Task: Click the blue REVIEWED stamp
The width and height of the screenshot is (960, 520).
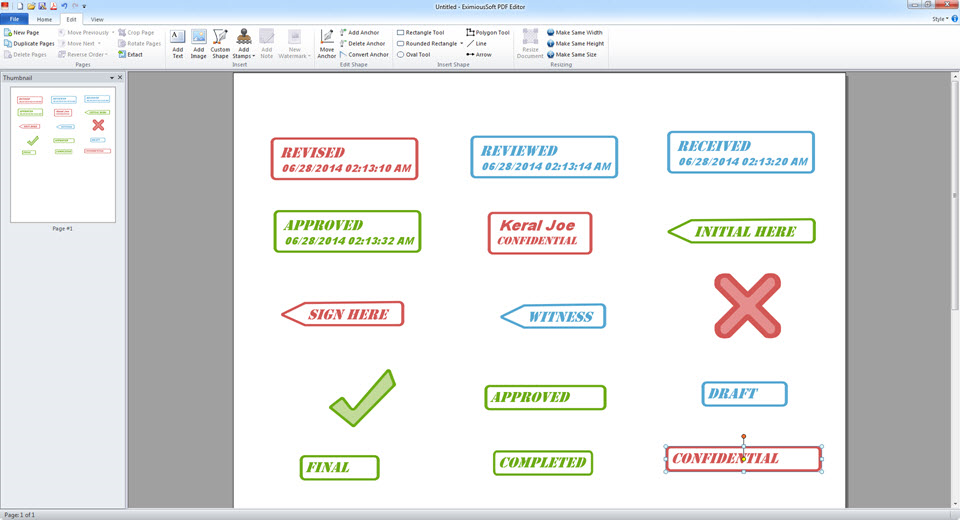Action: coord(544,157)
